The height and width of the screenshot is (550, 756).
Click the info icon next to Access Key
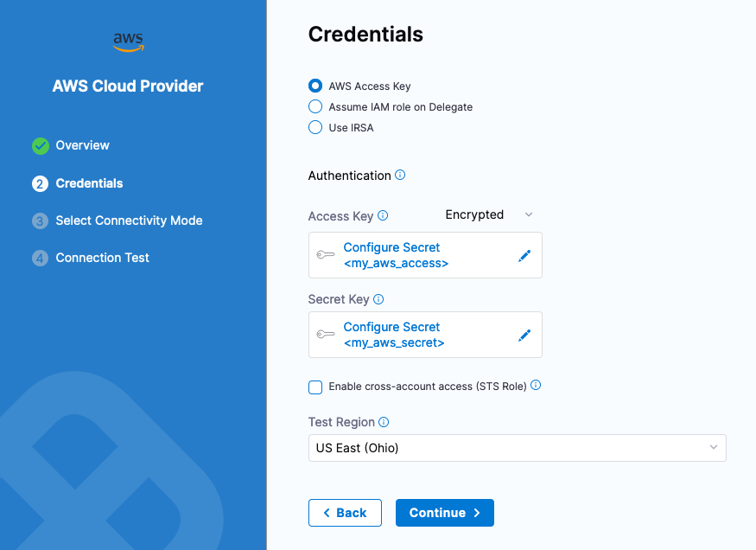tap(381, 214)
